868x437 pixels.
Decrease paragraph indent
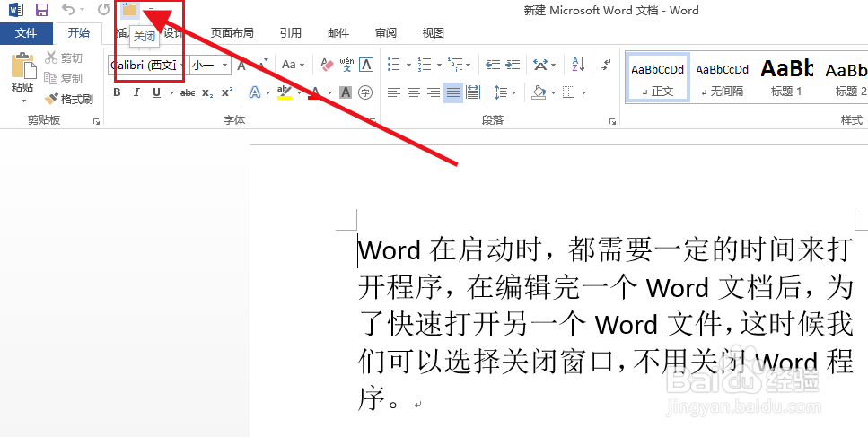click(493, 65)
